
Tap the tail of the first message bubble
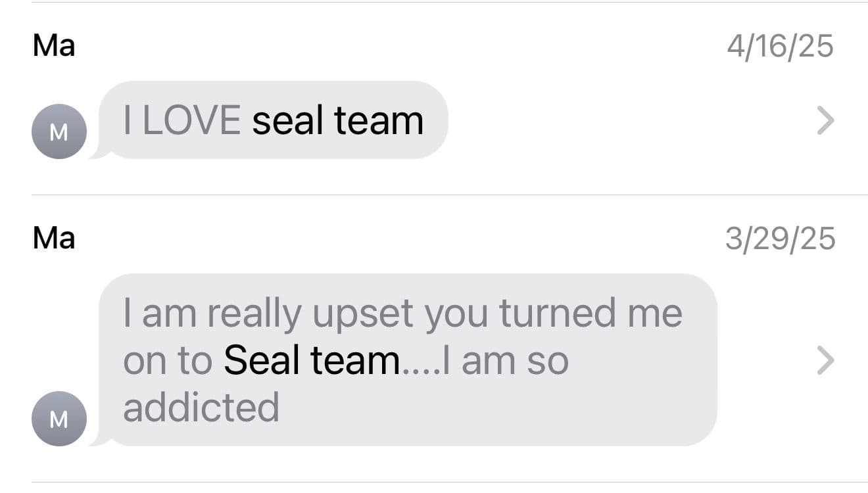[x=100, y=153]
